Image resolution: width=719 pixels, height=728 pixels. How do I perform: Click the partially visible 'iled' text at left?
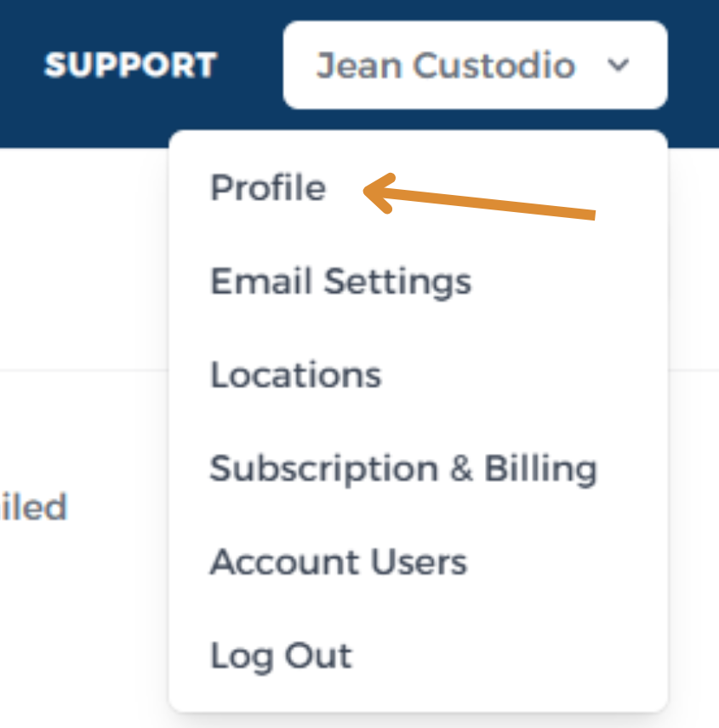(x=33, y=507)
